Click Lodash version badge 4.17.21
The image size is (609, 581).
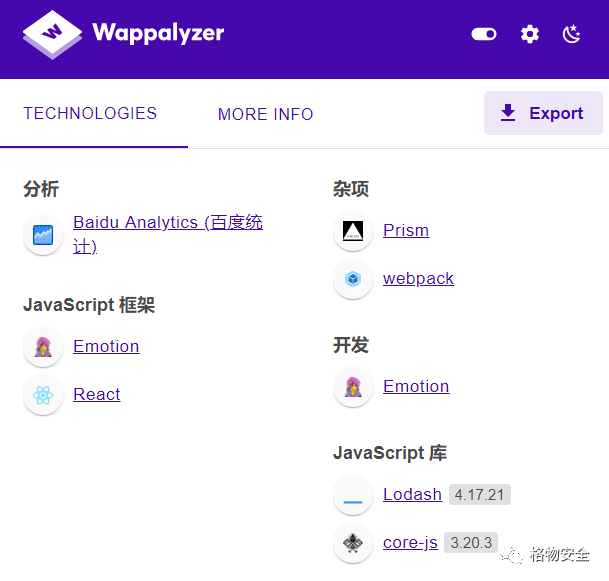pos(480,494)
